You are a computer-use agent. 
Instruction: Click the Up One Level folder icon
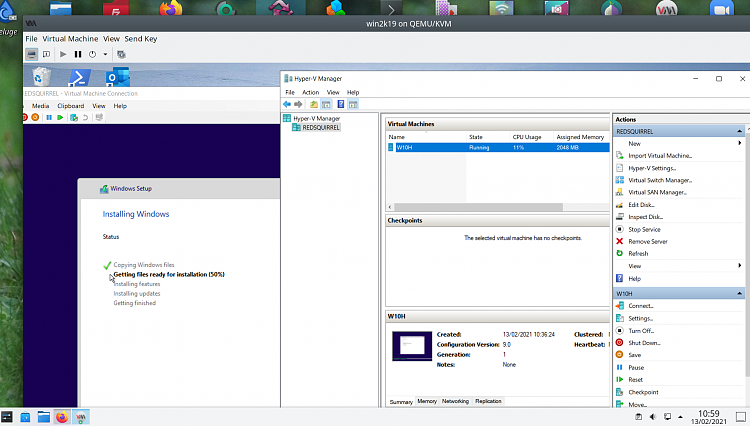[314, 104]
